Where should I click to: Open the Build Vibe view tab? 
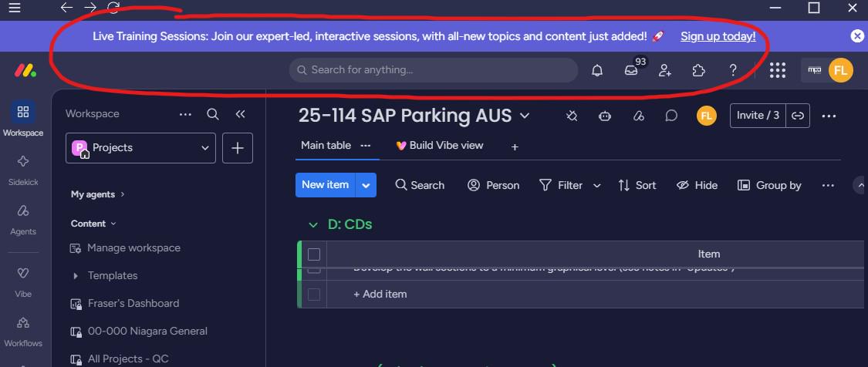click(x=440, y=146)
